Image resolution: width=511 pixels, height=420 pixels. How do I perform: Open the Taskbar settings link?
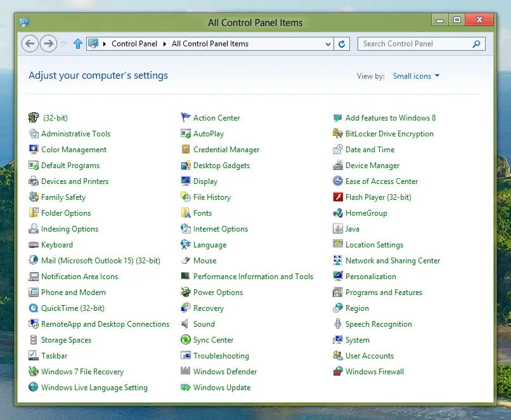tap(54, 356)
